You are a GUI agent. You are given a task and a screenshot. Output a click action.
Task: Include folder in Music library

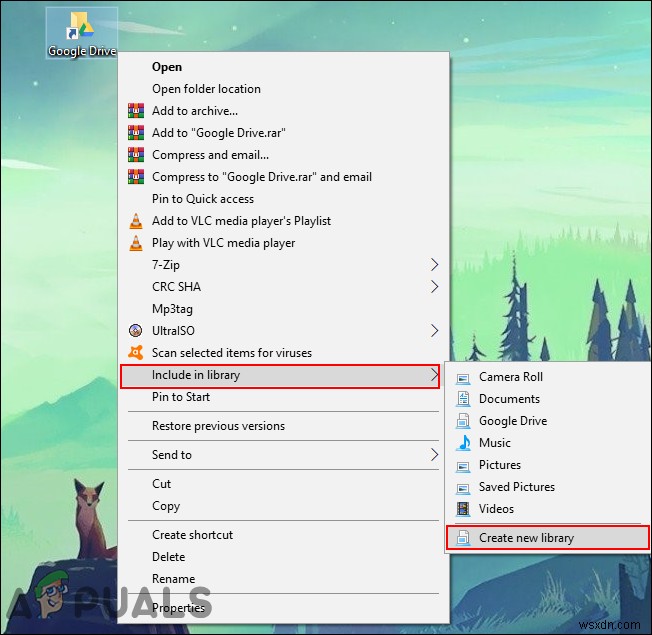pos(548,443)
